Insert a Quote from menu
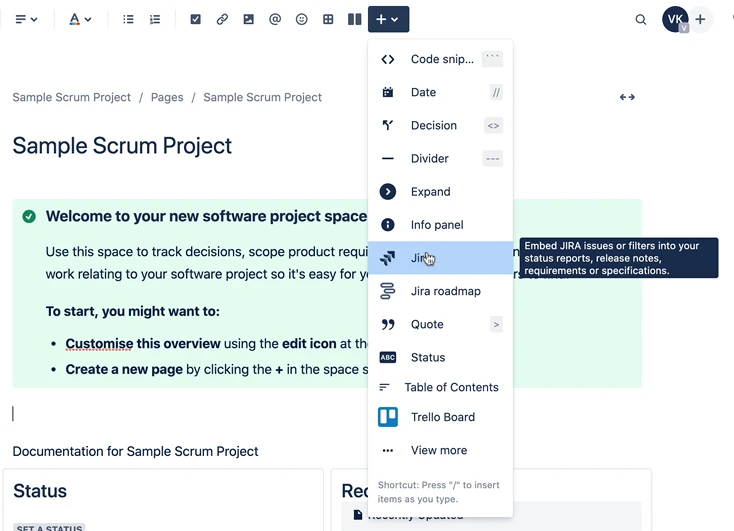734x531 pixels. pos(440,324)
